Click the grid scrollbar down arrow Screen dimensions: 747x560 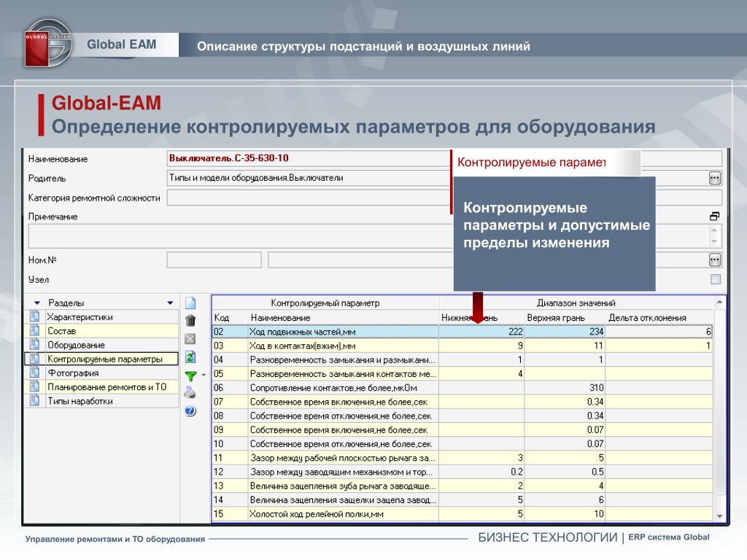[719, 516]
